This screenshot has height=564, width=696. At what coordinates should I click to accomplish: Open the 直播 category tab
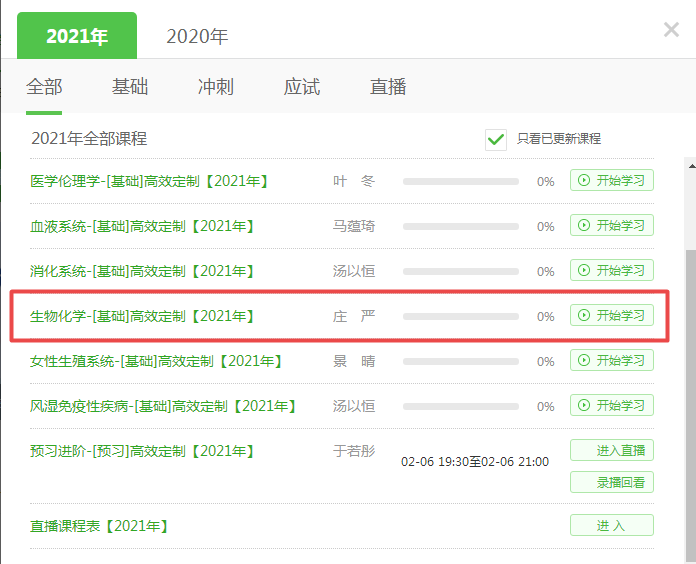(388, 87)
